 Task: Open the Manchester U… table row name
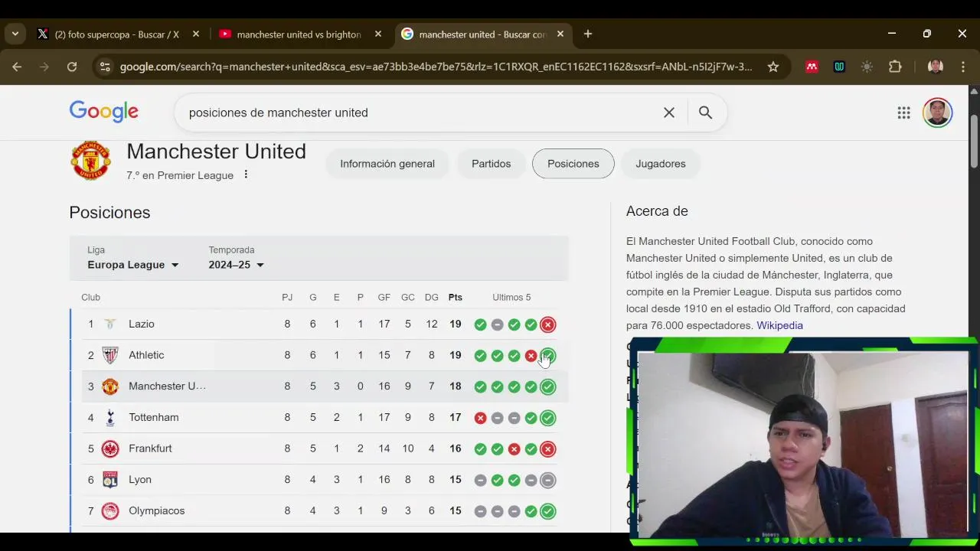point(167,386)
